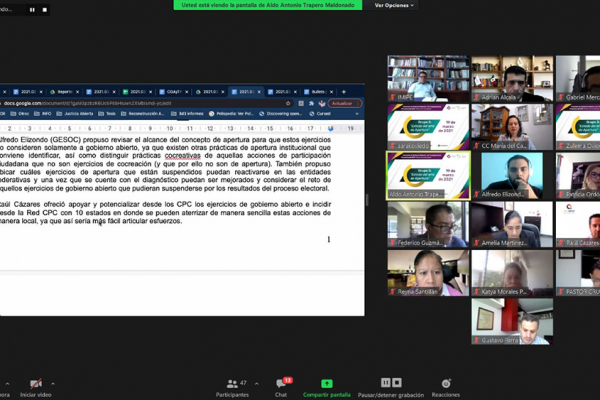Select Reyna Santillan video tile
The image size is (600, 400).
(428, 273)
